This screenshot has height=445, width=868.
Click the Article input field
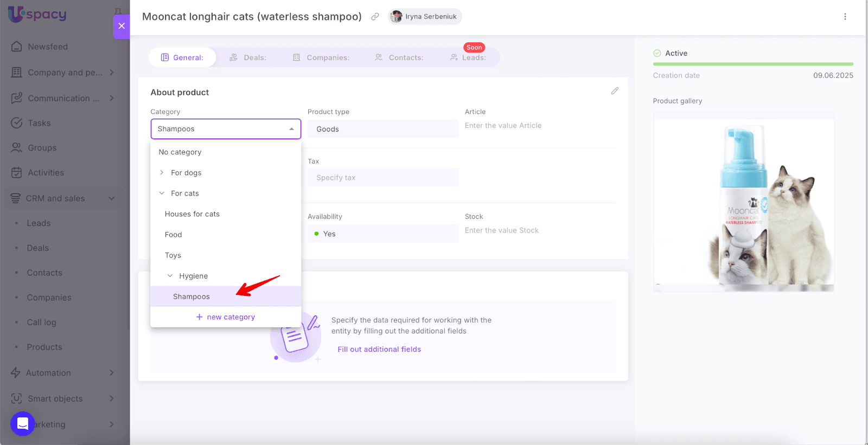[540, 126]
